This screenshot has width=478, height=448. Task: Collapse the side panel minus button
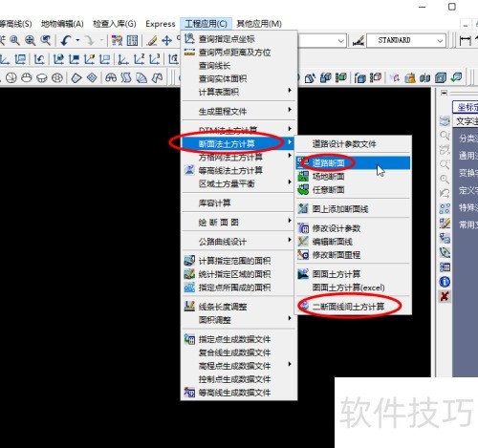[444, 93]
